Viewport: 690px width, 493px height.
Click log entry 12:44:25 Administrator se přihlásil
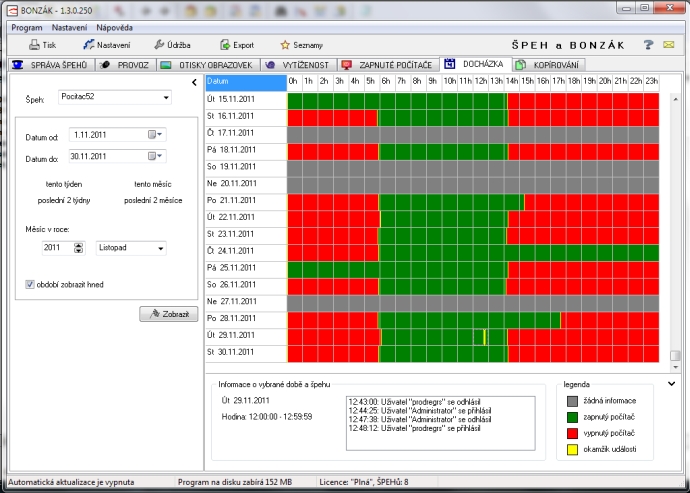click(420, 411)
